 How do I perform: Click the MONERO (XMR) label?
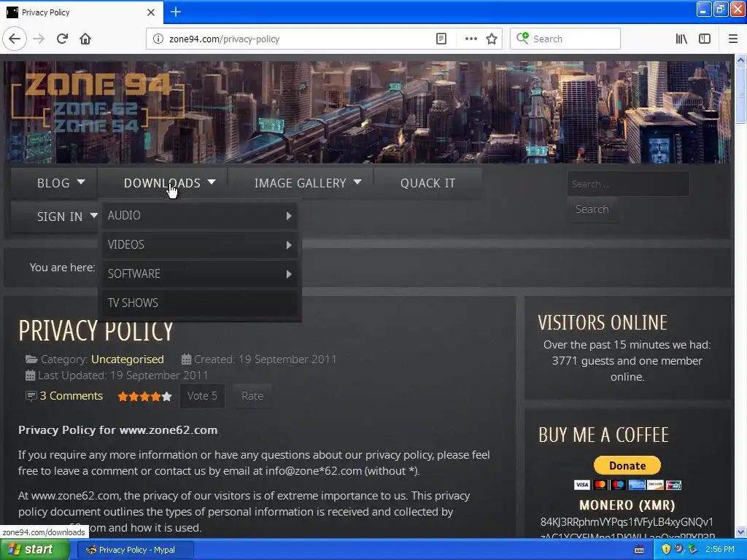coord(627,505)
